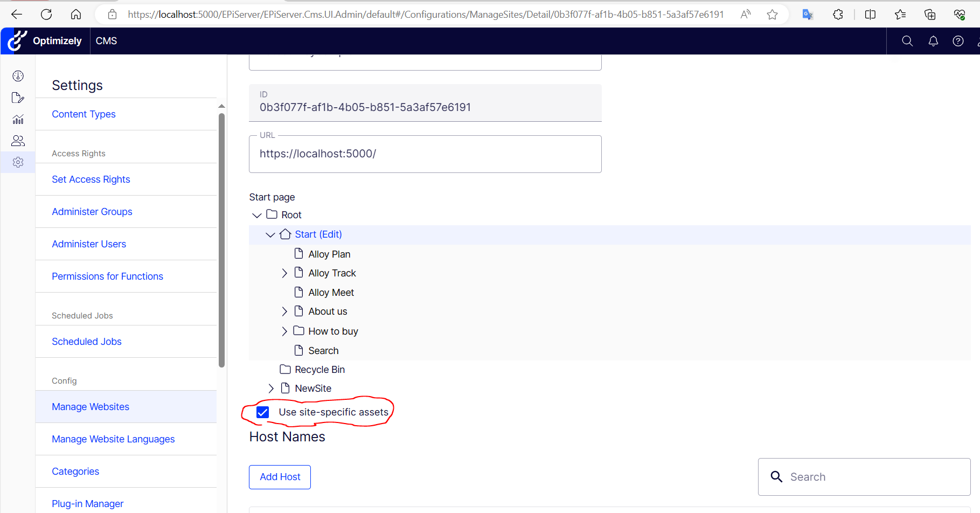Image resolution: width=980 pixels, height=513 pixels.
Task: Collapse the Root tree node
Action: 257,215
